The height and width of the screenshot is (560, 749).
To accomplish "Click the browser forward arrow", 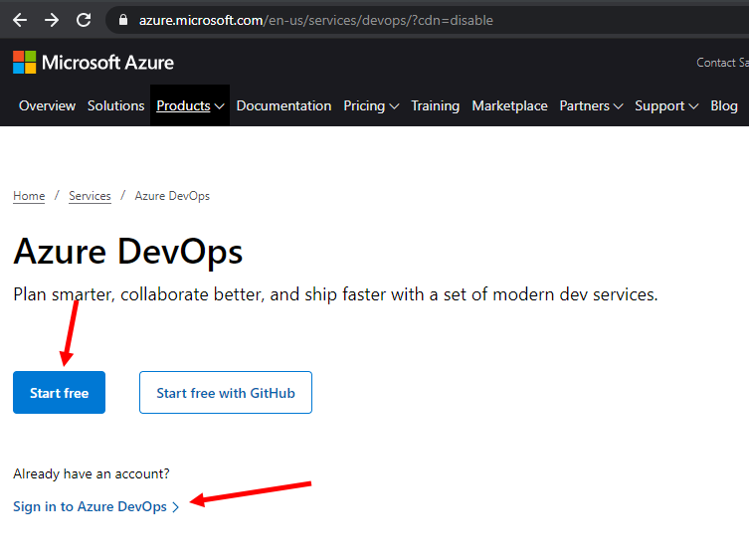I will pyautogui.click(x=52, y=20).
